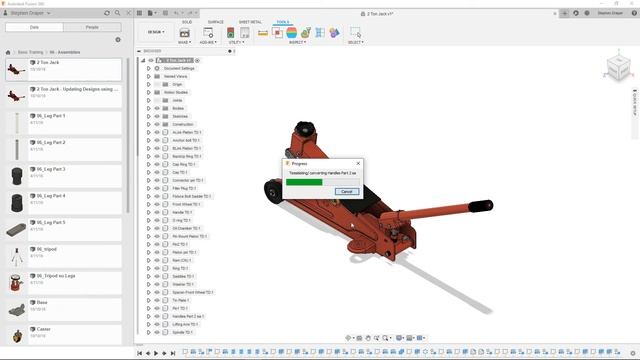Open timeline settings gear at bottom right
Viewport: 640px width, 360px height.
tap(633, 353)
